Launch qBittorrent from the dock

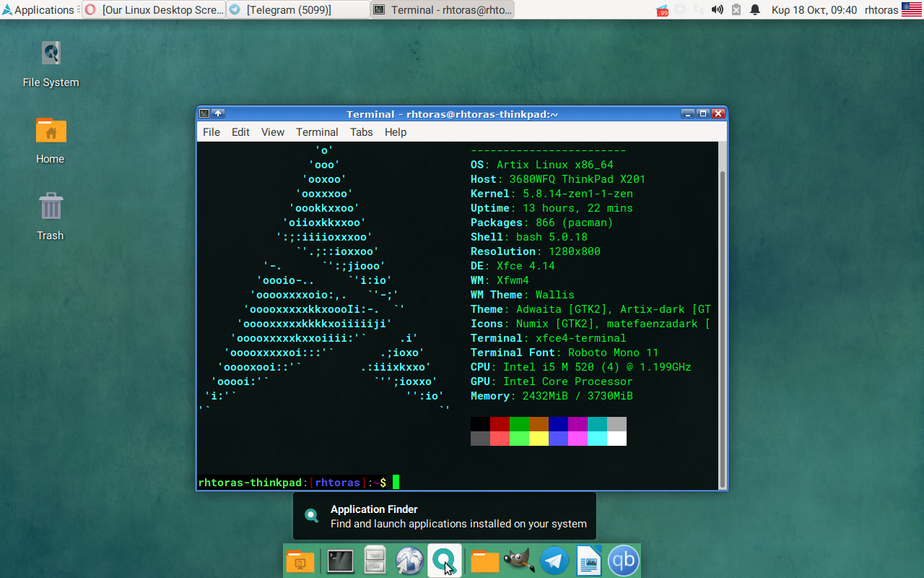coord(623,561)
